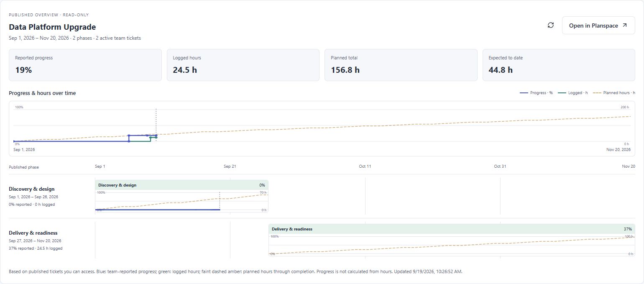This screenshot has width=644, height=284.
Task: Click the Sep 21 timeline date
Action: (x=230, y=166)
